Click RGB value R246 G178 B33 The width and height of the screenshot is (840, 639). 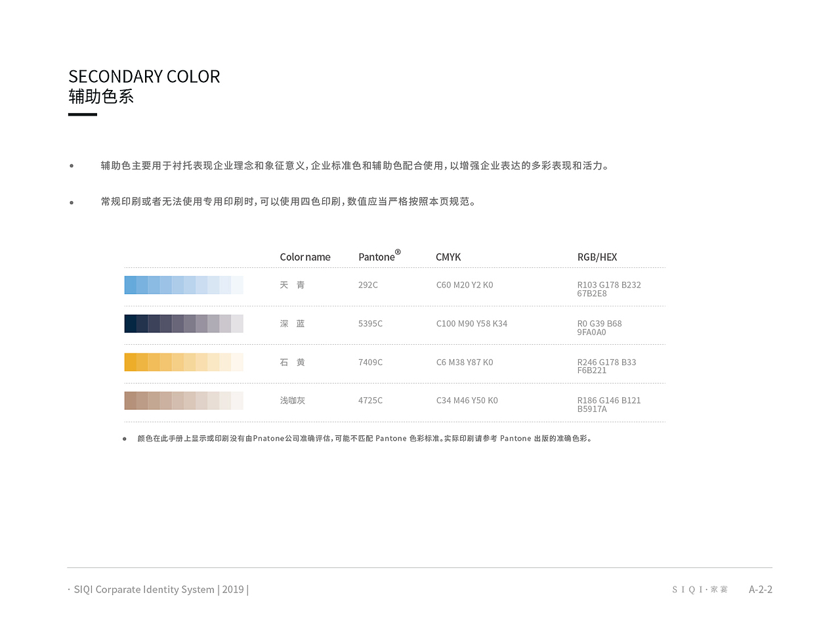606,363
